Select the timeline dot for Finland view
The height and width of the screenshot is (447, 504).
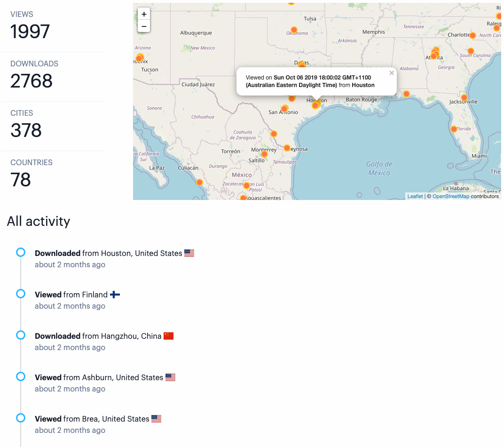pos(21,294)
